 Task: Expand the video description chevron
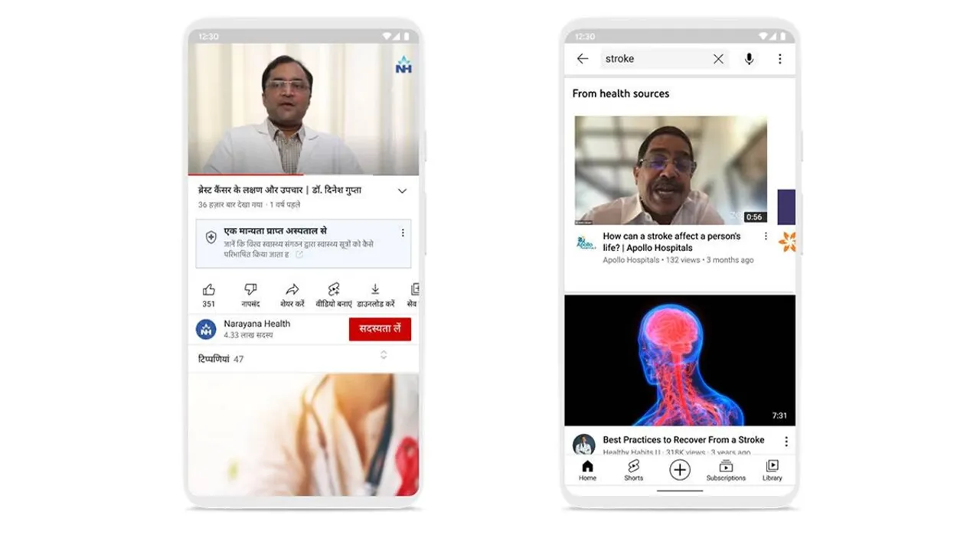[402, 191]
